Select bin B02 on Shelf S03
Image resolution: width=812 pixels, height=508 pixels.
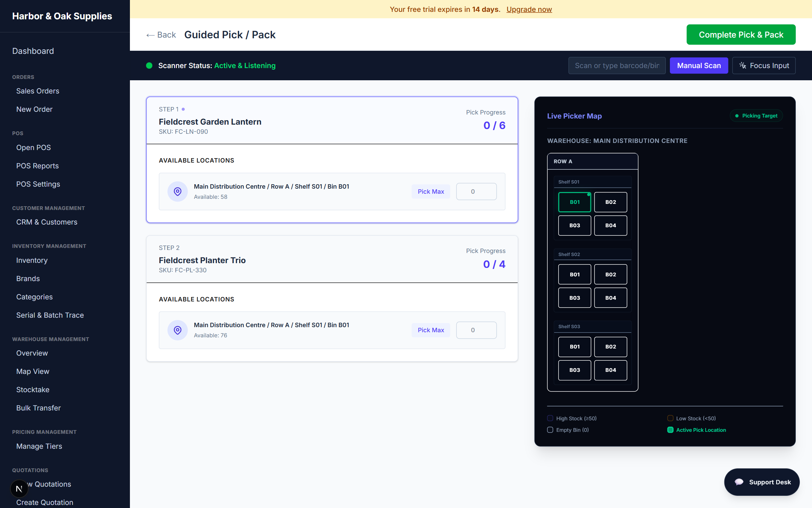pyautogui.click(x=611, y=347)
